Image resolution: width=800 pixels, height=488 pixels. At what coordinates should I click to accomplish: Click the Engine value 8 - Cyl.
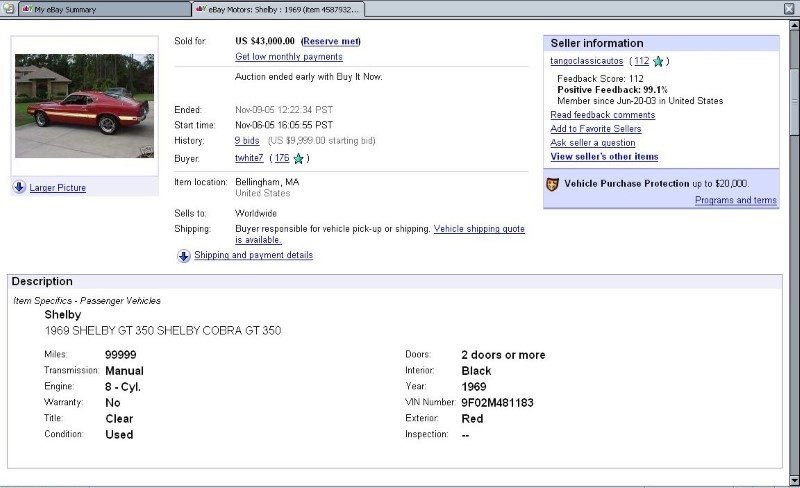122,387
